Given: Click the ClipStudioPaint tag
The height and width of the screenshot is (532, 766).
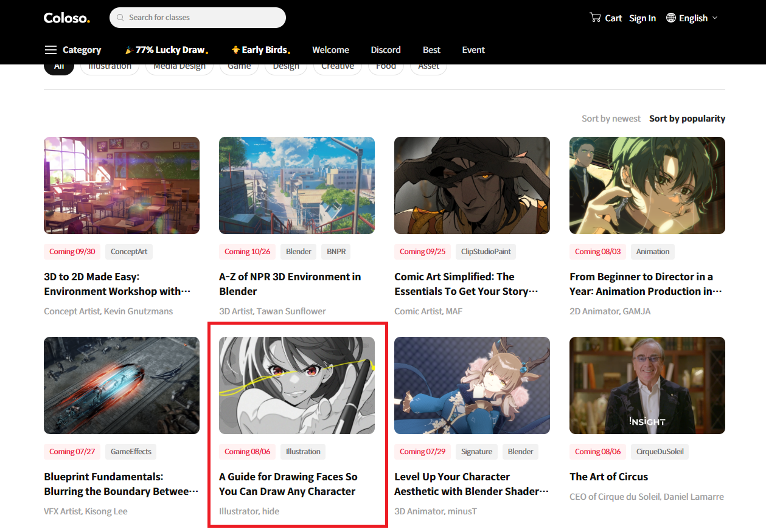Looking at the screenshot, I should click(486, 252).
